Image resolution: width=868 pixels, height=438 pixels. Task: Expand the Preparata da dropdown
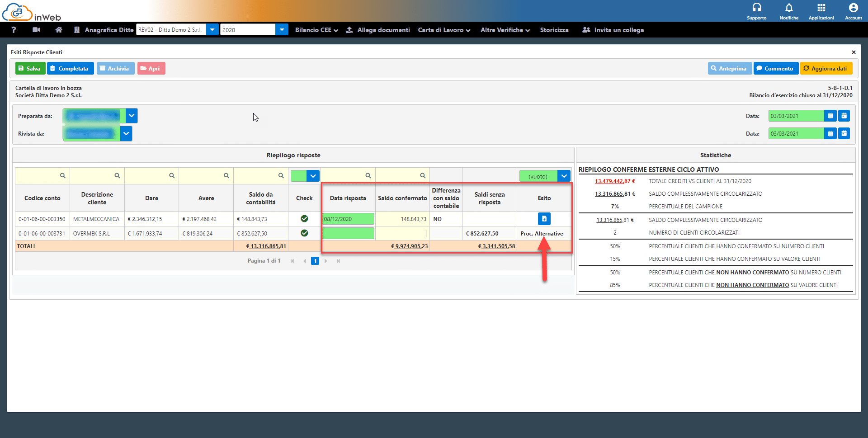tap(132, 116)
